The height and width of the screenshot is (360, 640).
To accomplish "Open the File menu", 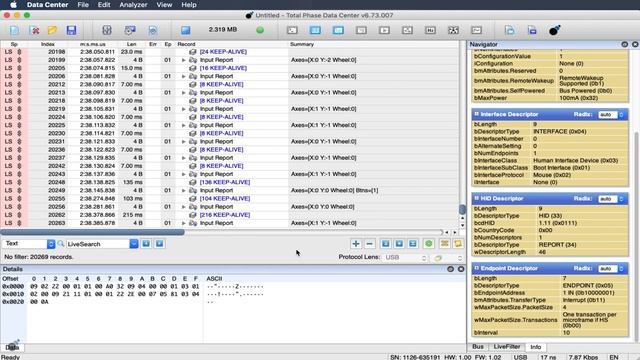I will [83, 5].
